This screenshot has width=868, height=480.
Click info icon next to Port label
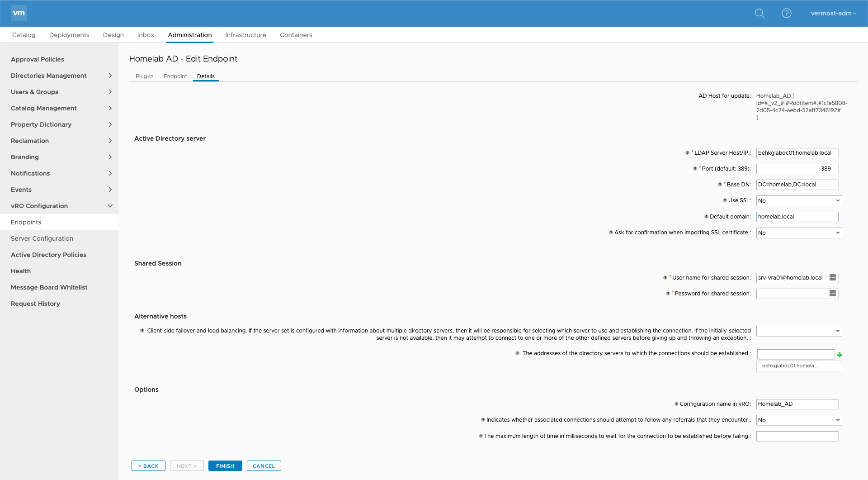coord(695,169)
